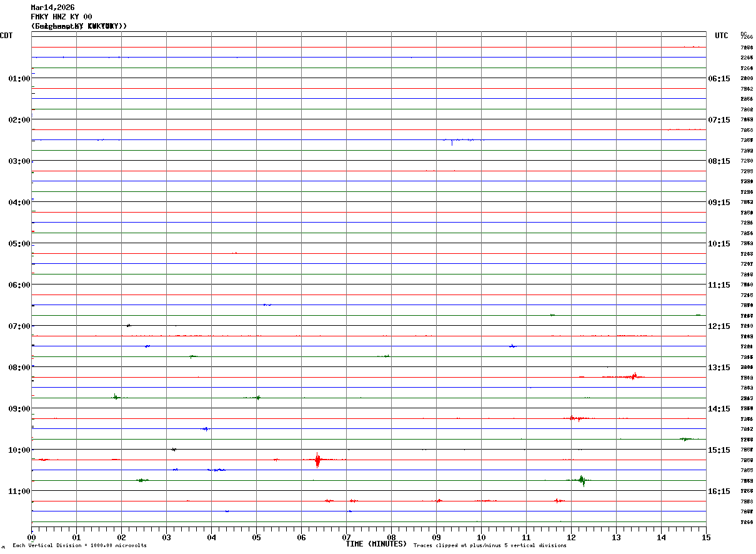Select the 01:00 CDT time label
The width and height of the screenshot is (756, 554).
click(x=19, y=79)
